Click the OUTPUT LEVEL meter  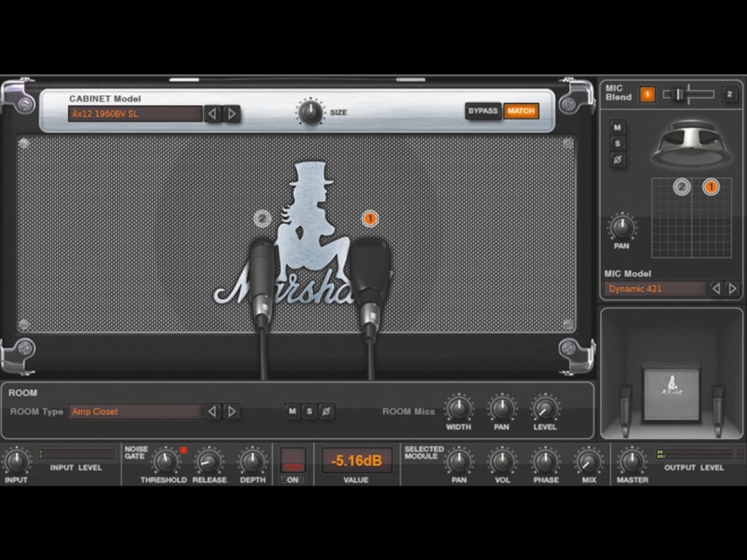(x=694, y=454)
